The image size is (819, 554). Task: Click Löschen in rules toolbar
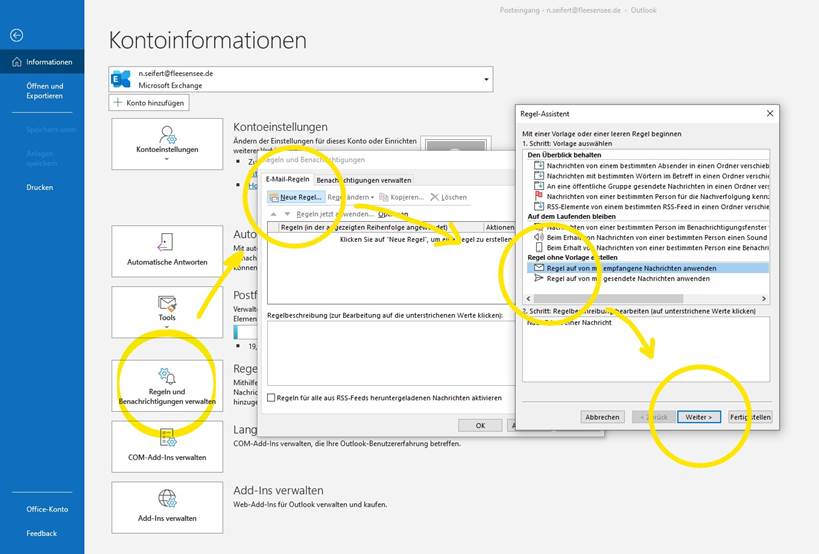(449, 197)
